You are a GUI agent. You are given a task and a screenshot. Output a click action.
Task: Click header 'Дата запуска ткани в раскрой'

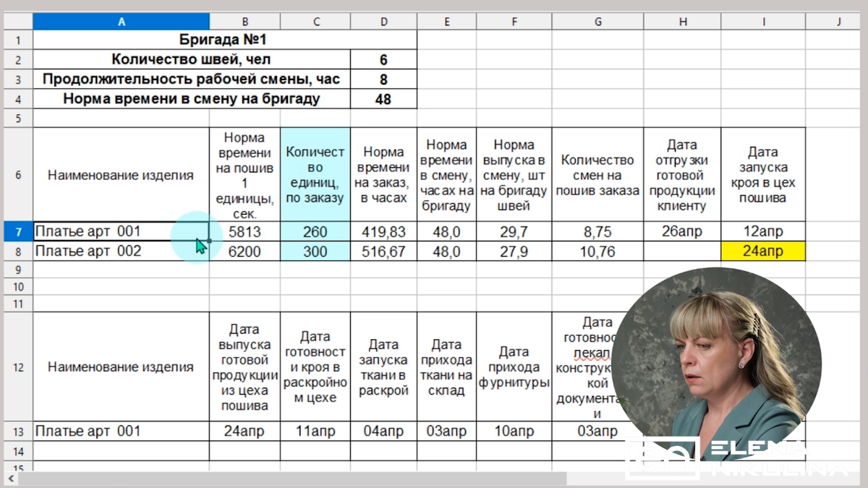pyautogui.click(x=383, y=367)
